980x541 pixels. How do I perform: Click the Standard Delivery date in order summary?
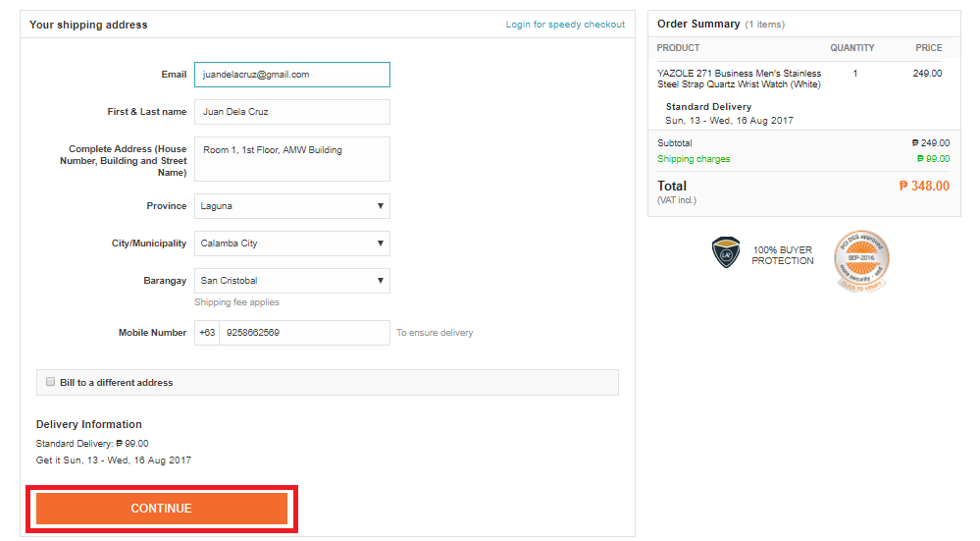point(729,120)
